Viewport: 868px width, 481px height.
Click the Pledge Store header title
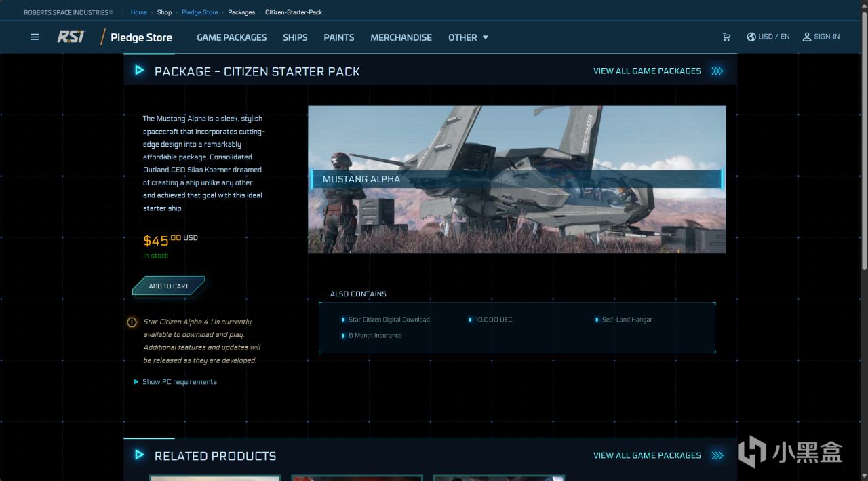pos(141,37)
